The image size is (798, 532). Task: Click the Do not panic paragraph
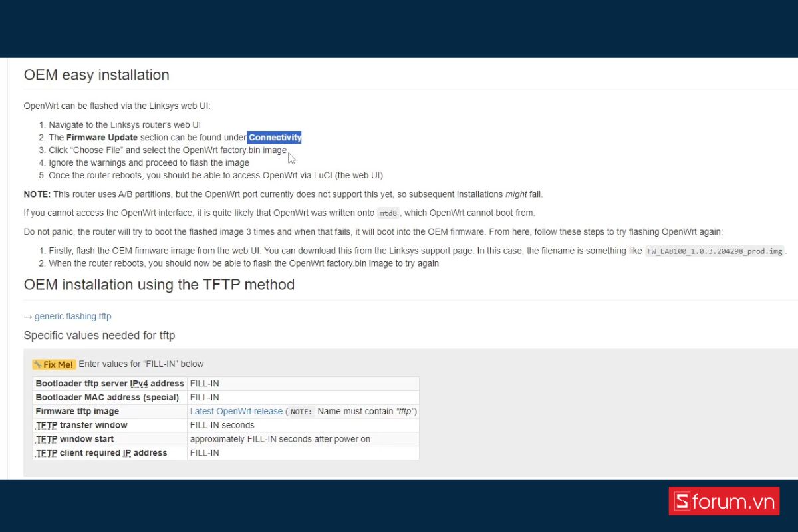(x=373, y=232)
